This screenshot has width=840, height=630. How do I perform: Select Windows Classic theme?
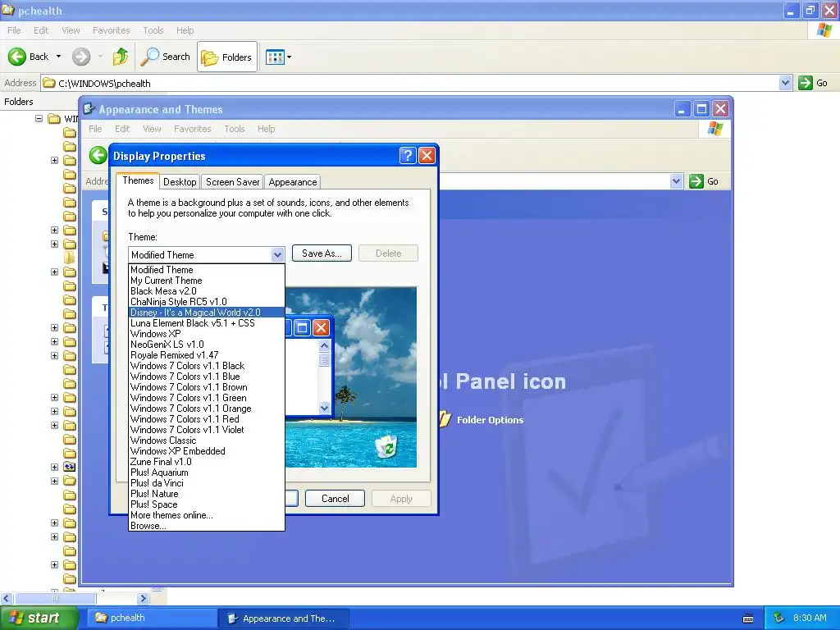coord(206,441)
